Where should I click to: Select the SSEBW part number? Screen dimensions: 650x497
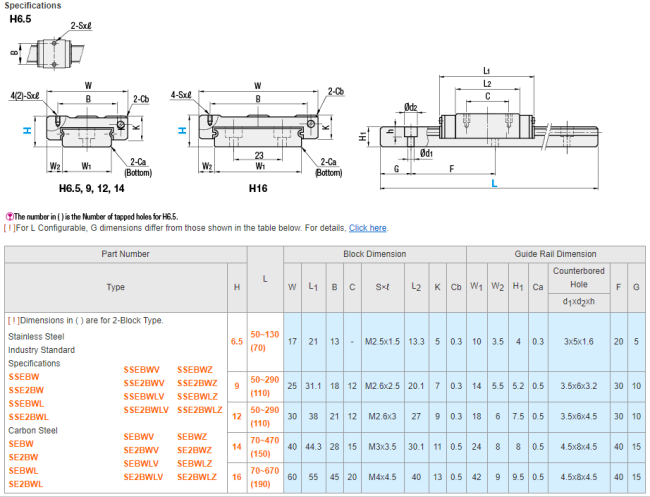point(26,376)
